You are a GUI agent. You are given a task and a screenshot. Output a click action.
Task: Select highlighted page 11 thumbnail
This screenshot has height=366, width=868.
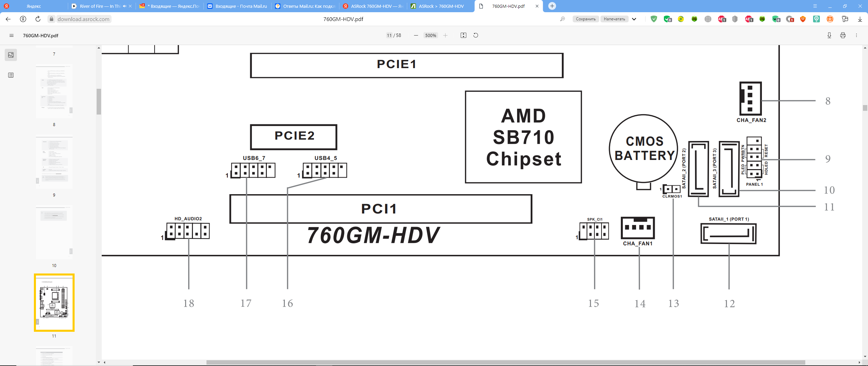54,303
